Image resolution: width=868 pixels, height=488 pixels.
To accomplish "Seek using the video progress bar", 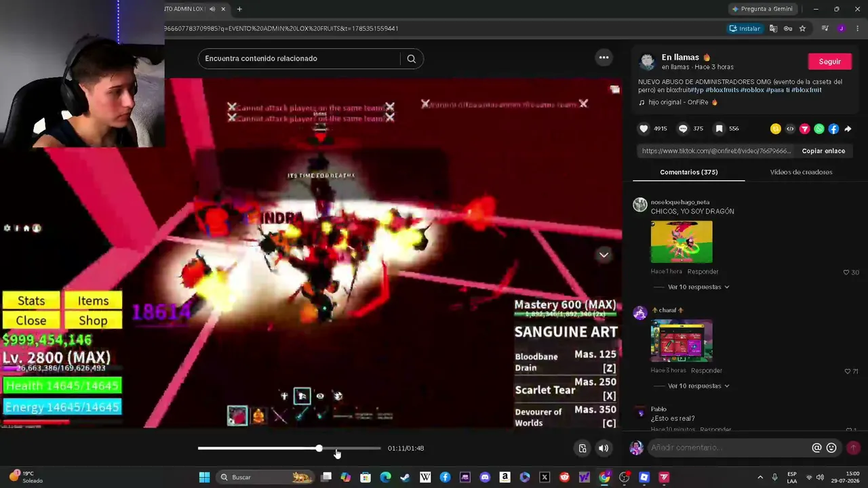I will [289, 448].
